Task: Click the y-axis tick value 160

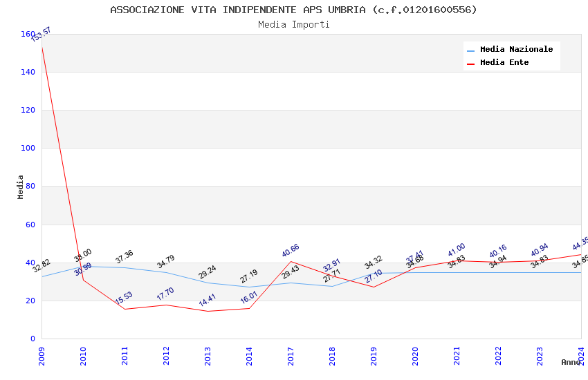Action: tap(28, 34)
